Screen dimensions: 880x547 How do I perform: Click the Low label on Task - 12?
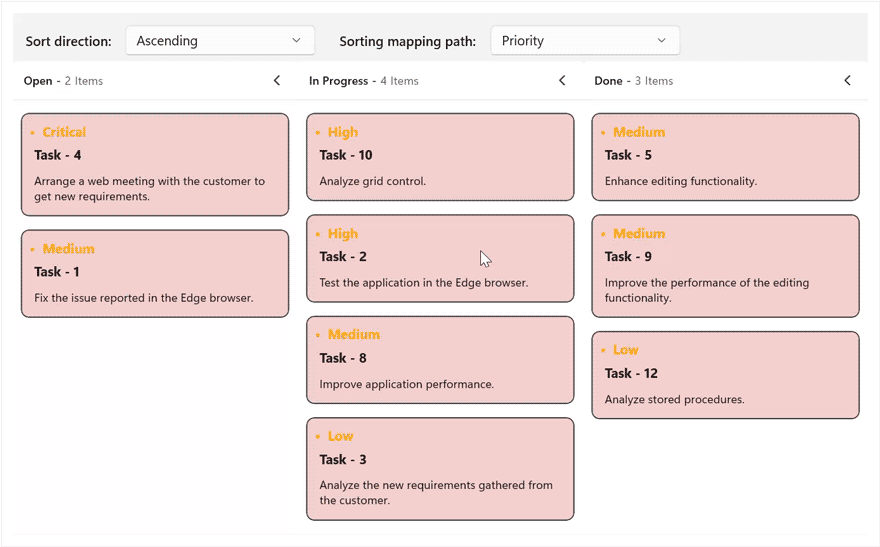(626, 350)
